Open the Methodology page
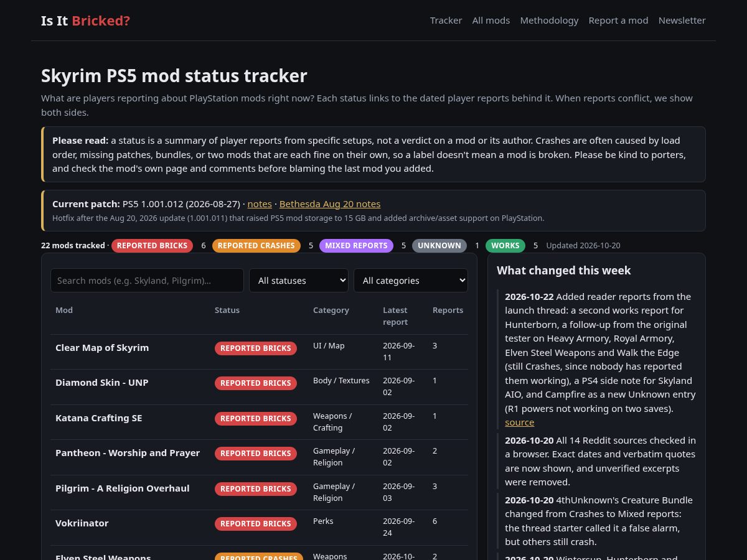Image resolution: width=747 pixels, height=560 pixels. [549, 21]
